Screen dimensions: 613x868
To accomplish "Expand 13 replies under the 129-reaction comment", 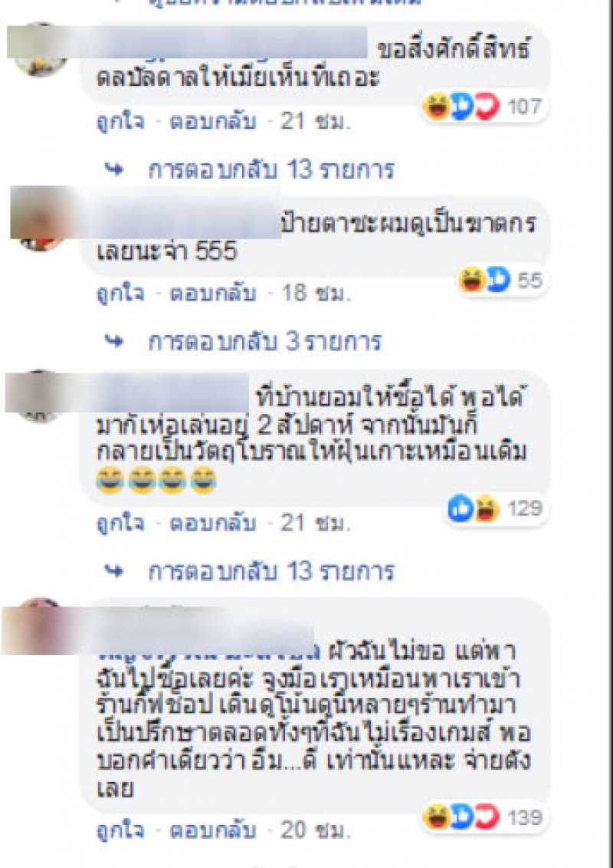I will (271, 571).
